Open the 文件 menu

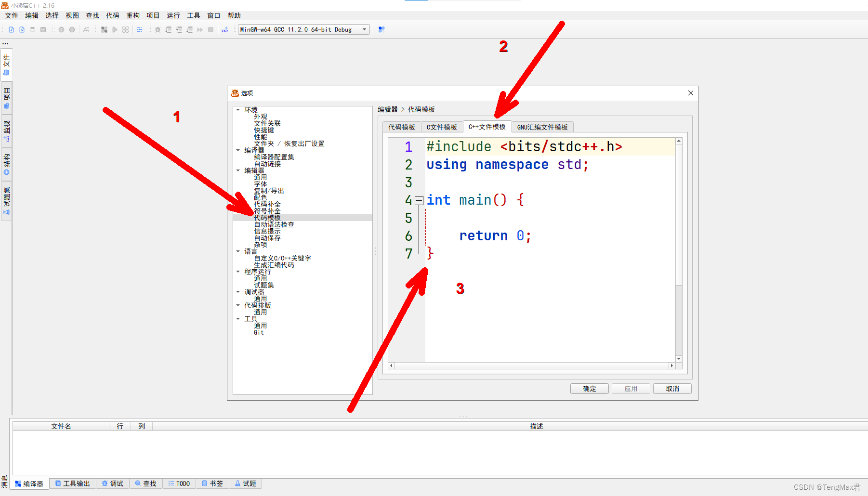[x=12, y=15]
